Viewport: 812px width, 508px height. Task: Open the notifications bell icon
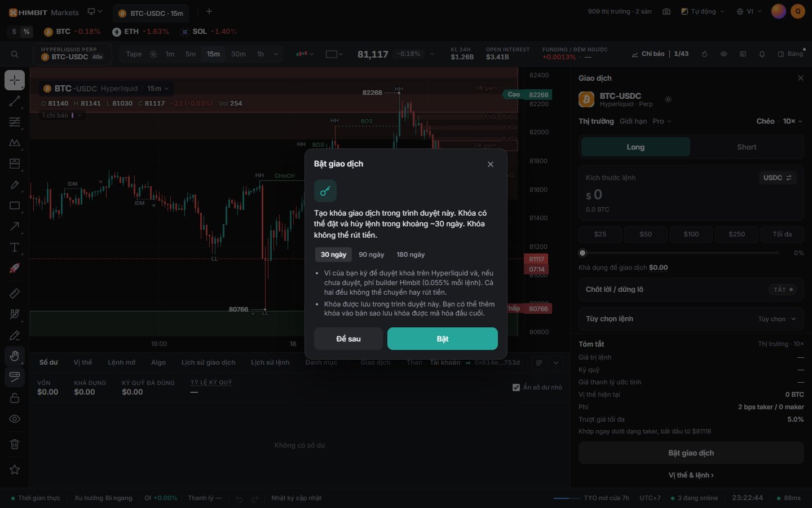[x=762, y=54]
